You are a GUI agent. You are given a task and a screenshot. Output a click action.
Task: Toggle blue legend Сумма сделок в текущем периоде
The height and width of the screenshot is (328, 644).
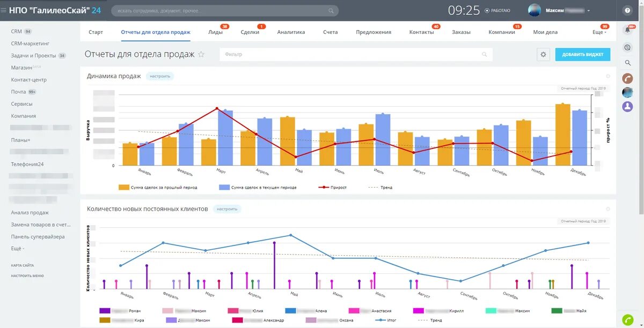tap(258, 188)
